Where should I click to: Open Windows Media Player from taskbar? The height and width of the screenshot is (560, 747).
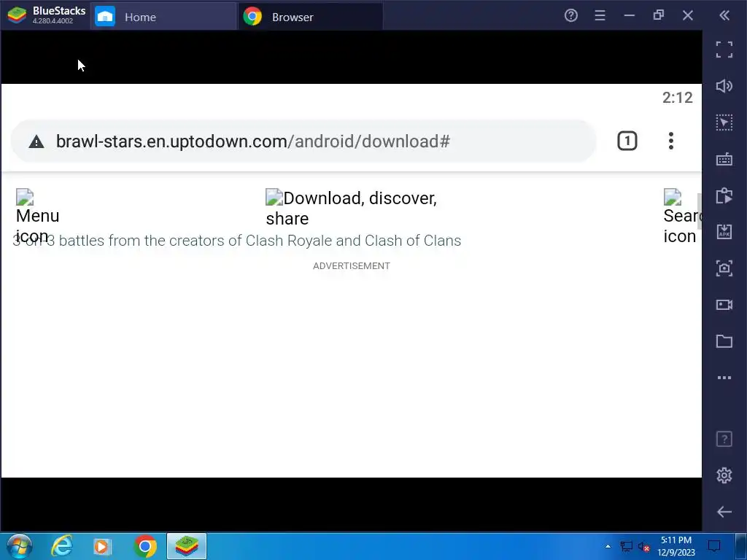click(x=102, y=546)
